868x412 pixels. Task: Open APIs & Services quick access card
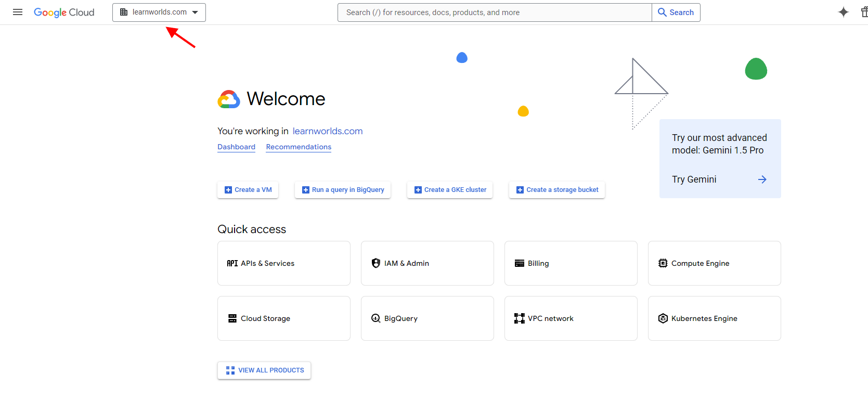pos(284,263)
